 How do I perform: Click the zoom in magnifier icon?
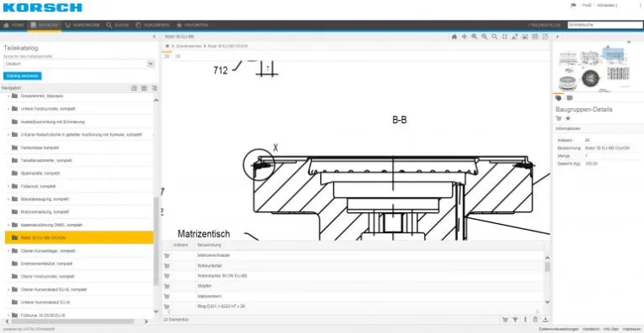474,36
